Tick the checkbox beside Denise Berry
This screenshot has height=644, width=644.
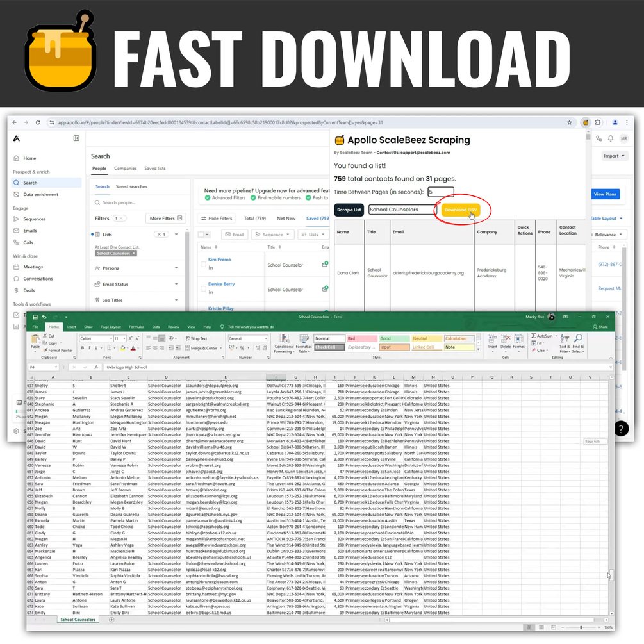pos(203,289)
